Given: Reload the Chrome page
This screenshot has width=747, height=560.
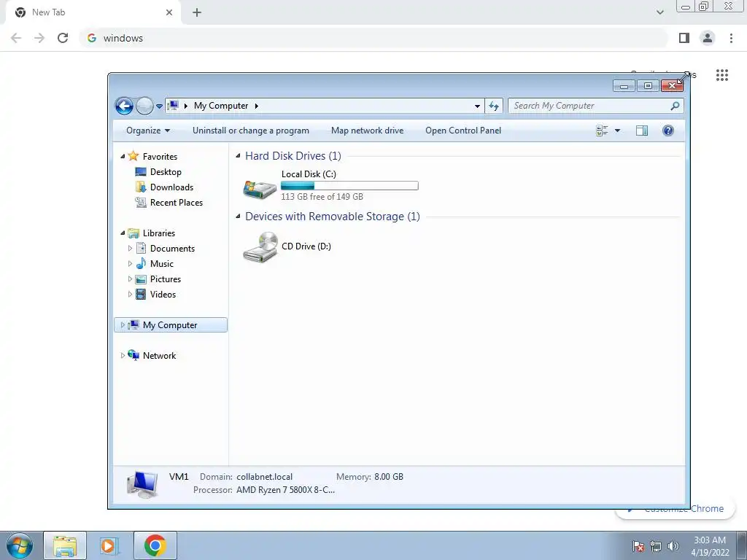Looking at the screenshot, I should tap(63, 38).
